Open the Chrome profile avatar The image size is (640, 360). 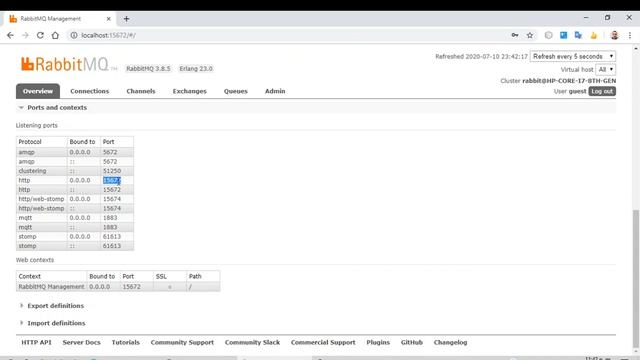point(614,36)
